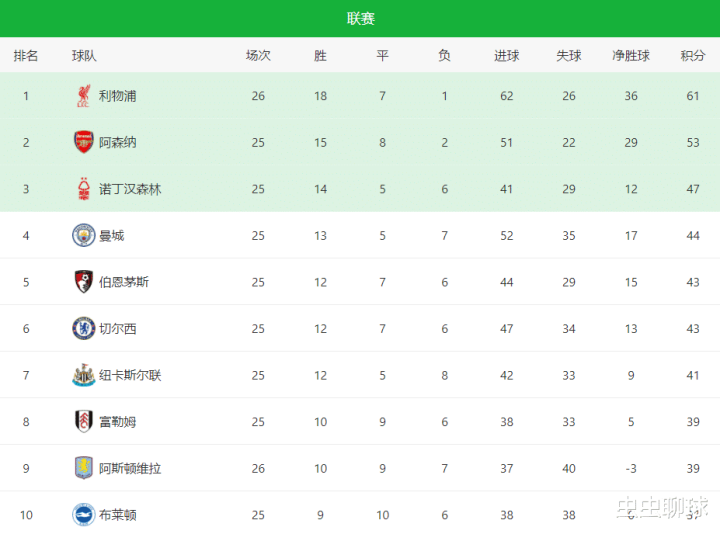The height and width of the screenshot is (534, 720).
Task: Open the 诺丁汉森林 team name link
Action: pos(130,189)
